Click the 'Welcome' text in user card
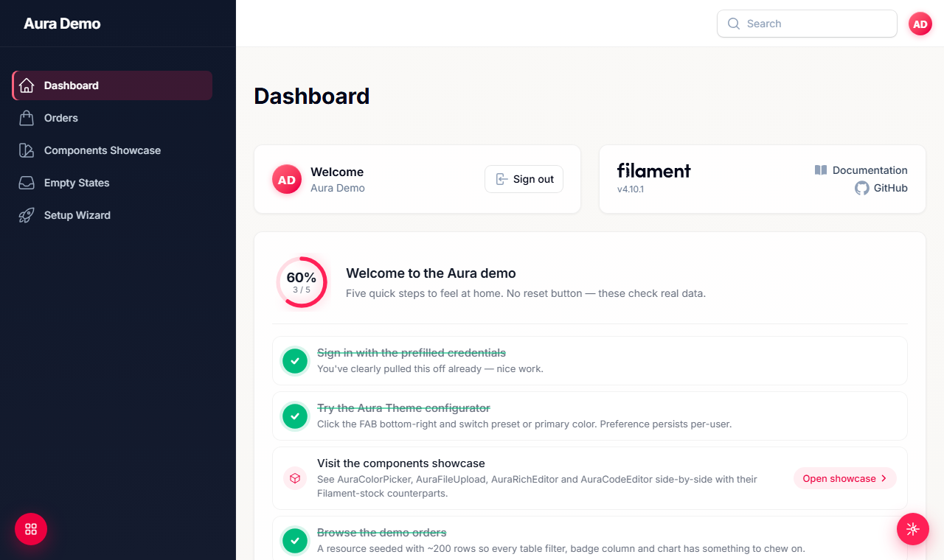Image resolution: width=944 pixels, height=560 pixels. tap(337, 172)
